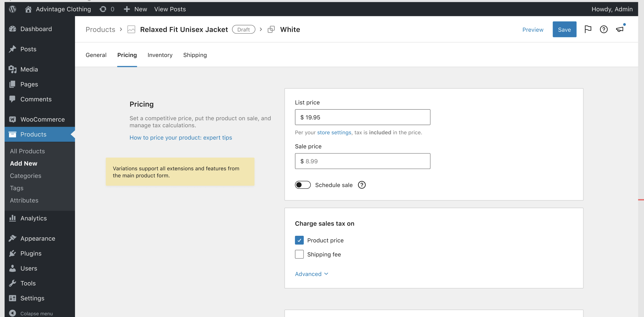Viewport: 644px width, 317px height.
Task: Open the site home icon for Advintage Clothing
Action: point(28,9)
